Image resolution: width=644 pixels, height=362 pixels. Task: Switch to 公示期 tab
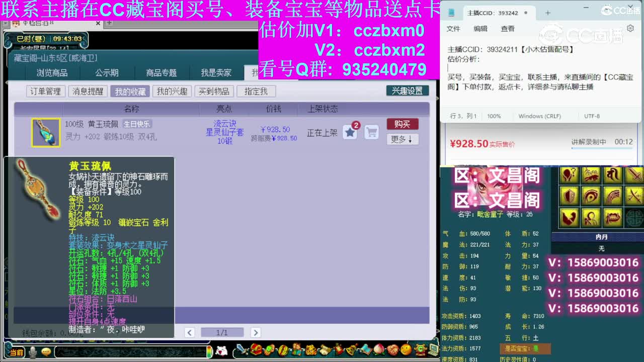(107, 73)
